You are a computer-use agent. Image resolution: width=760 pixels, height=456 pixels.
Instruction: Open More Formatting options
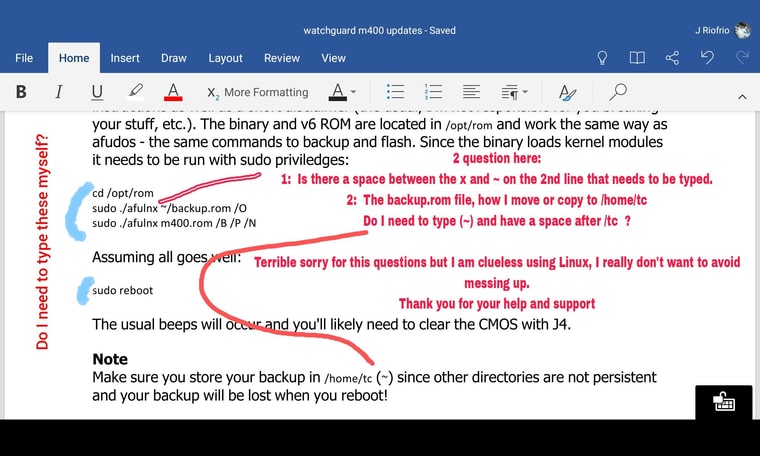click(x=257, y=92)
